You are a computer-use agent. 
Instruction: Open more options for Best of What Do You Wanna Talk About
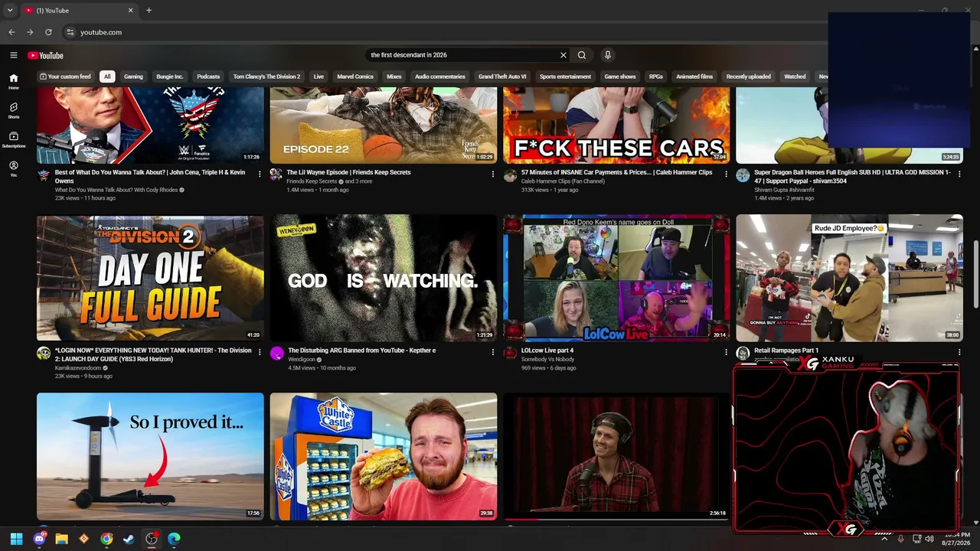[260, 174]
